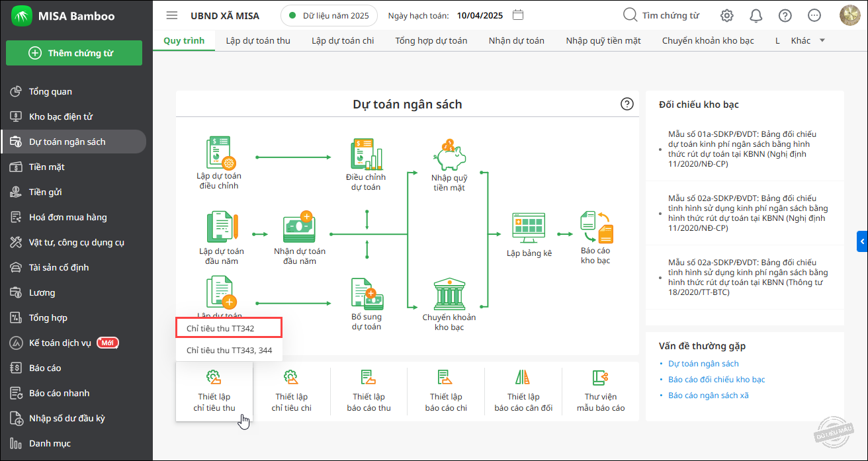
Task: Open Mẫu số 02a-SDKP/ĐVDT Nghị định 11/2020 report
Action: coord(748,213)
